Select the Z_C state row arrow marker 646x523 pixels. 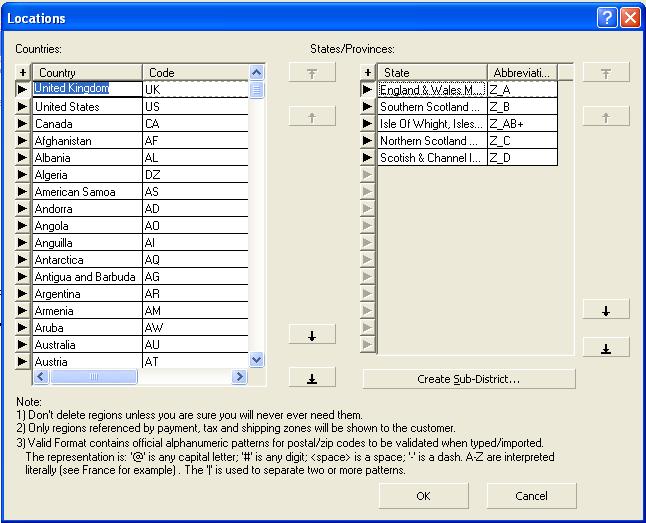[x=367, y=140]
